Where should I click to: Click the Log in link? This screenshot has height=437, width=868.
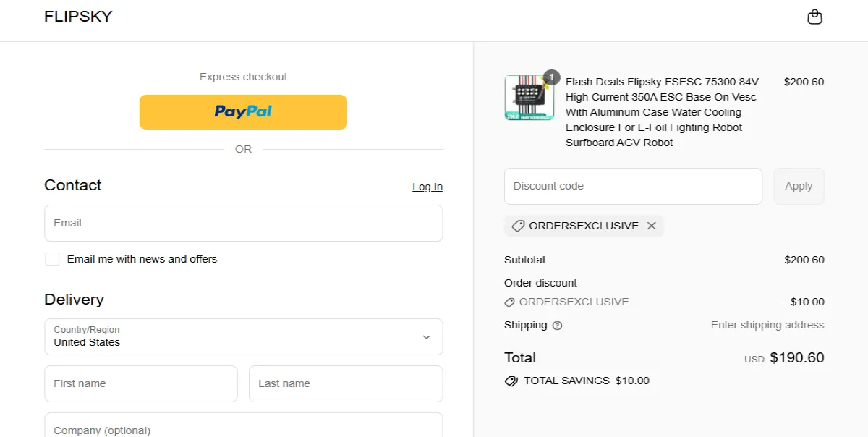click(427, 187)
